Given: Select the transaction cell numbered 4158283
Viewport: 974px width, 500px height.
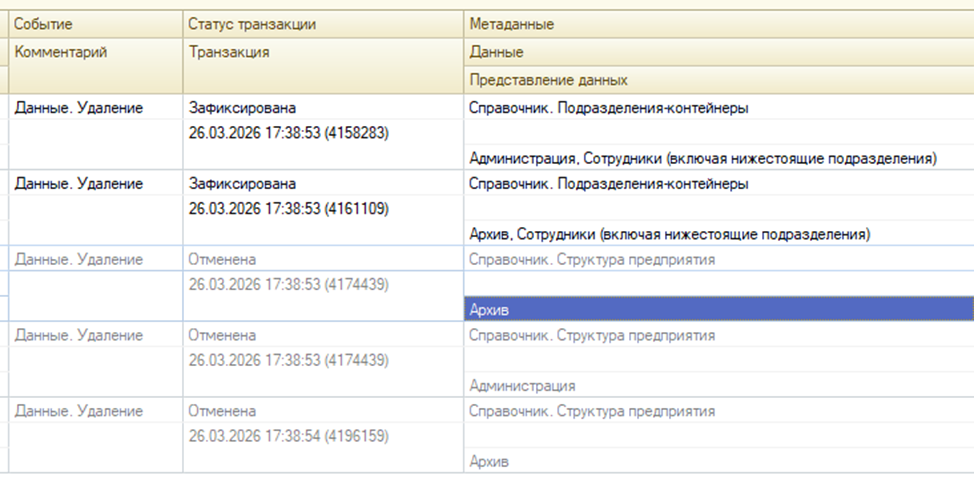Looking at the screenshot, I should (x=288, y=133).
